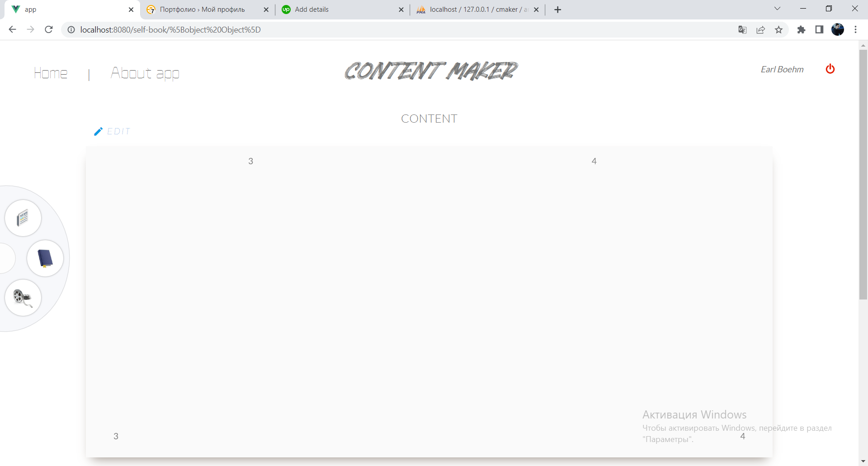
Task: Open a new browser tab
Action: point(558,10)
